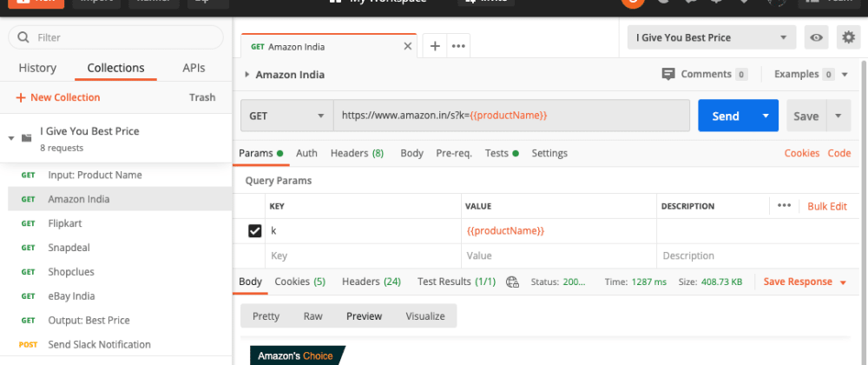Open a new request tab with plus icon
The image size is (868, 365).
click(x=435, y=46)
